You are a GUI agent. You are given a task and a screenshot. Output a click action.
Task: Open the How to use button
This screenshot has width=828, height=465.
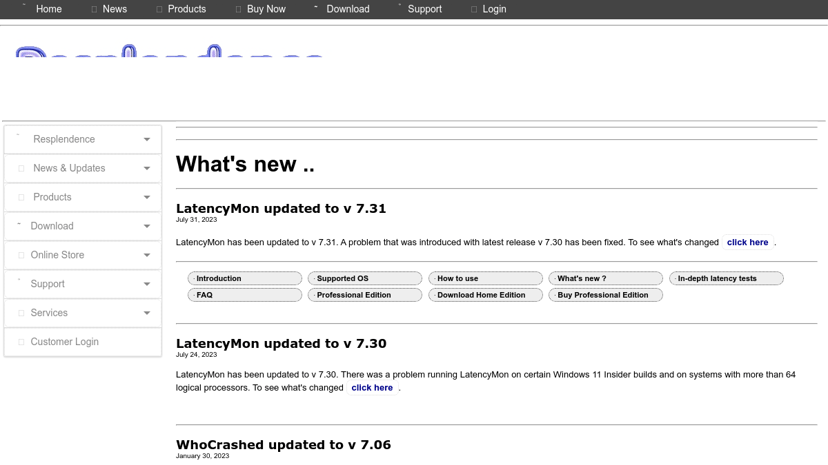[x=485, y=279]
